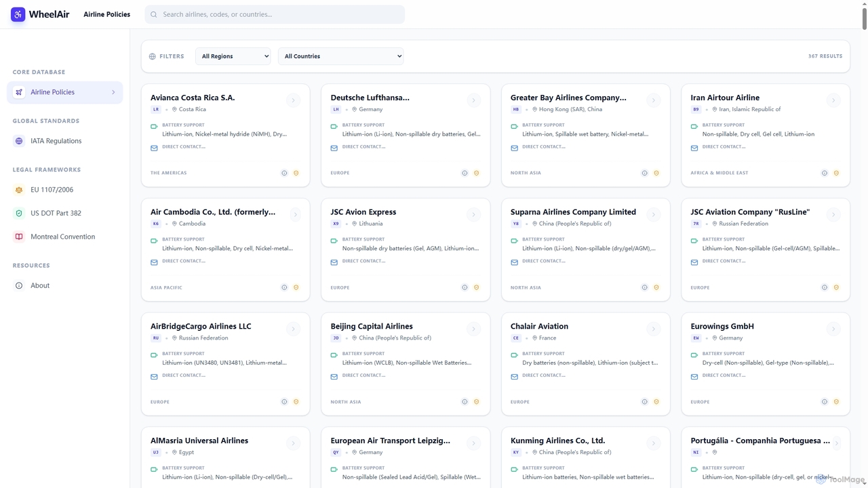Viewport: 868px width, 488px height.
Task: Click the "Portugália - Companhia Portuguesa" card title
Action: [760, 441]
